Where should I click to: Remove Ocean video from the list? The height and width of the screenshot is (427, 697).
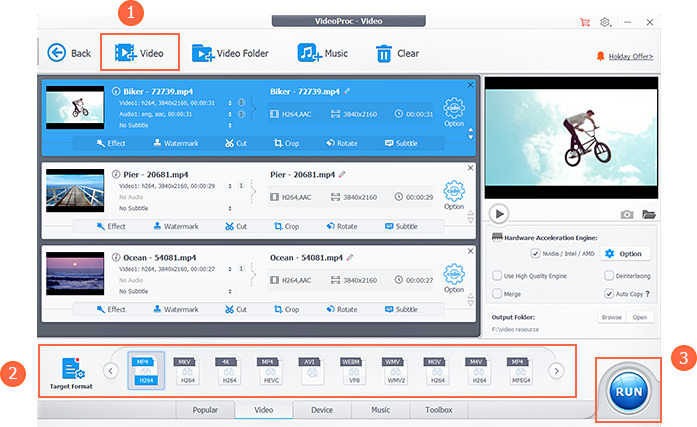point(470,251)
